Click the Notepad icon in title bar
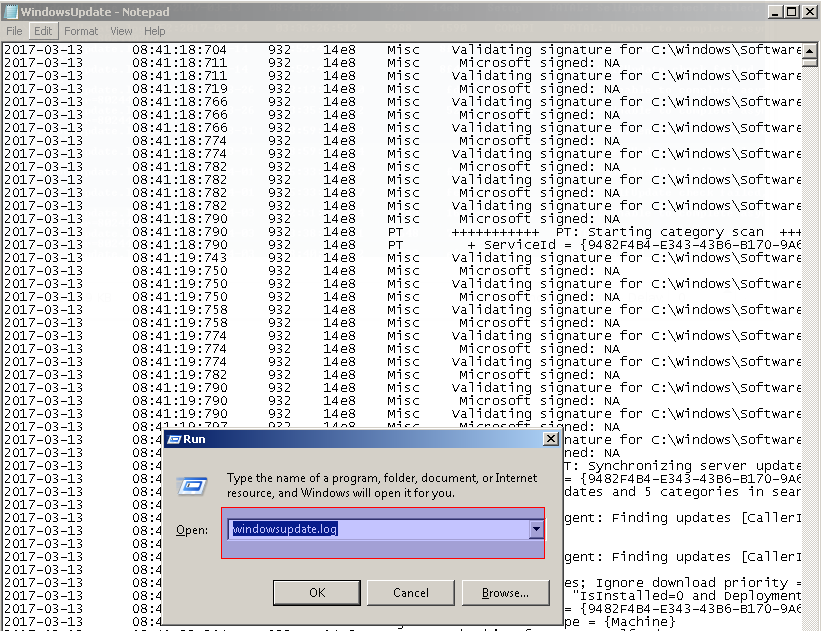821x631 pixels. (x=10, y=12)
